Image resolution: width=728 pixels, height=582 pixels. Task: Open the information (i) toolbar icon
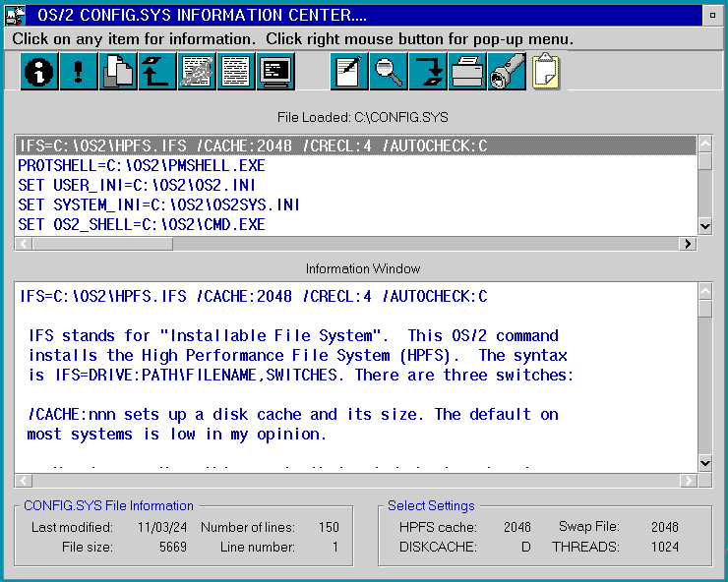pyautogui.click(x=39, y=72)
